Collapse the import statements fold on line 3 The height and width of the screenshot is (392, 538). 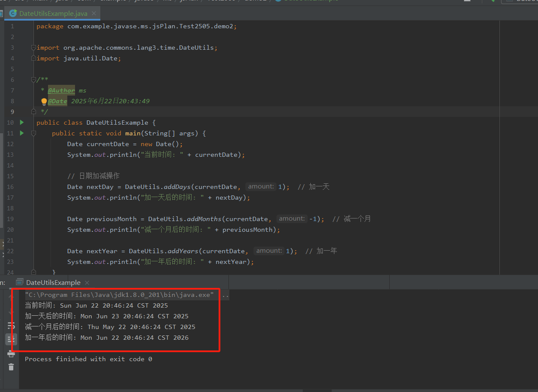pos(33,48)
